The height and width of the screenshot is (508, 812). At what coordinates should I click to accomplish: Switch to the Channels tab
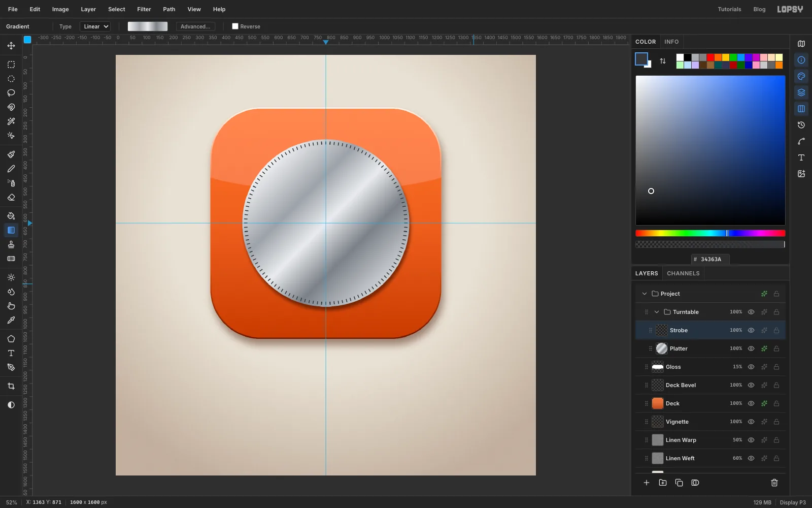coord(683,273)
